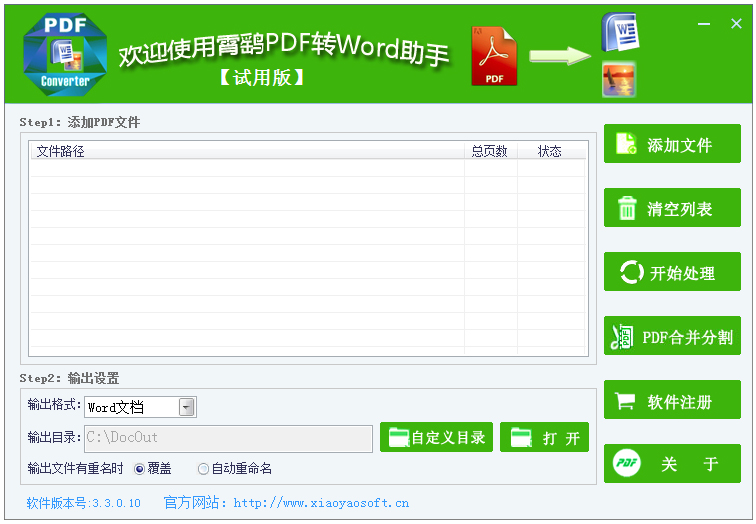Visit the official website xiaoyaosoft.cn link
The width and height of the screenshot is (756, 524).
[x=321, y=503]
